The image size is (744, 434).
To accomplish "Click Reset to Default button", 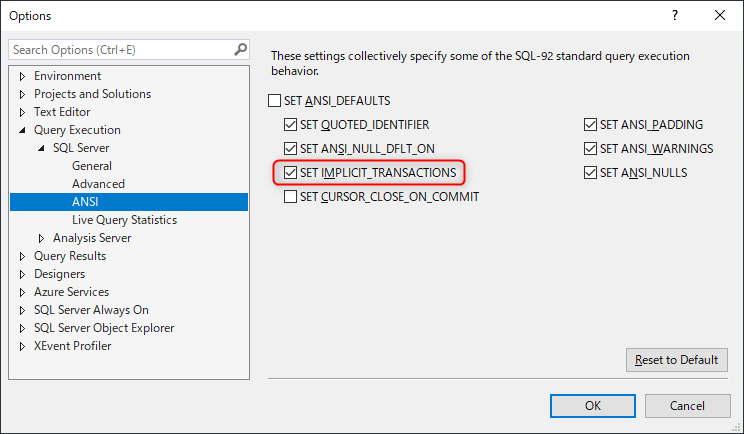I will click(x=676, y=360).
